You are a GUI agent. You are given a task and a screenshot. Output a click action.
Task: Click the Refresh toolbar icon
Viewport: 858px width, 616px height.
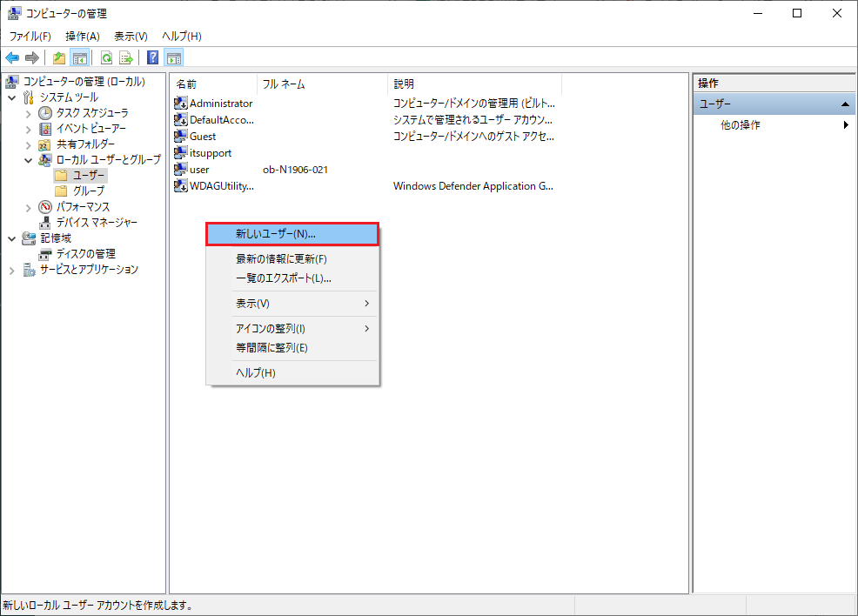point(106,58)
